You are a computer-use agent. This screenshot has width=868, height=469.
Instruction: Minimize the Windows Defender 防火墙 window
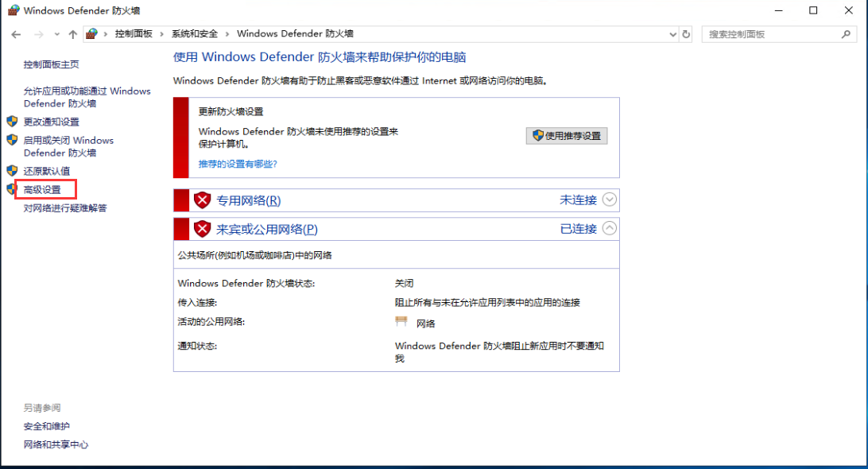(778, 10)
